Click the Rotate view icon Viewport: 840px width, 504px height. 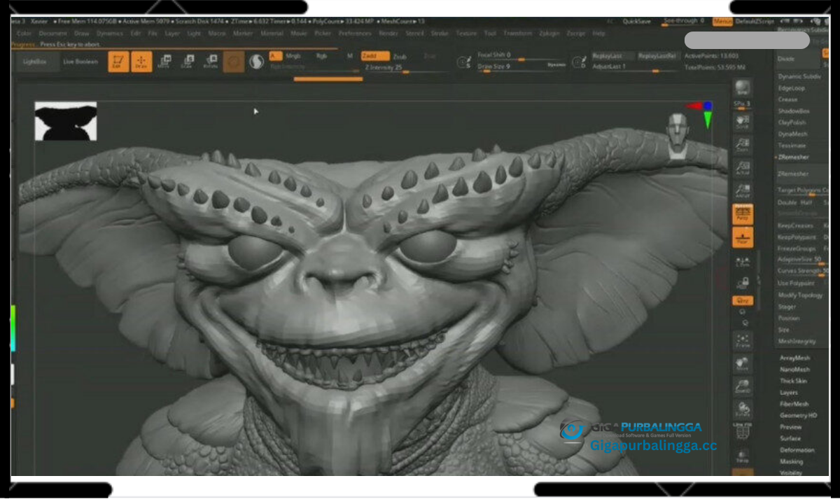click(743, 409)
